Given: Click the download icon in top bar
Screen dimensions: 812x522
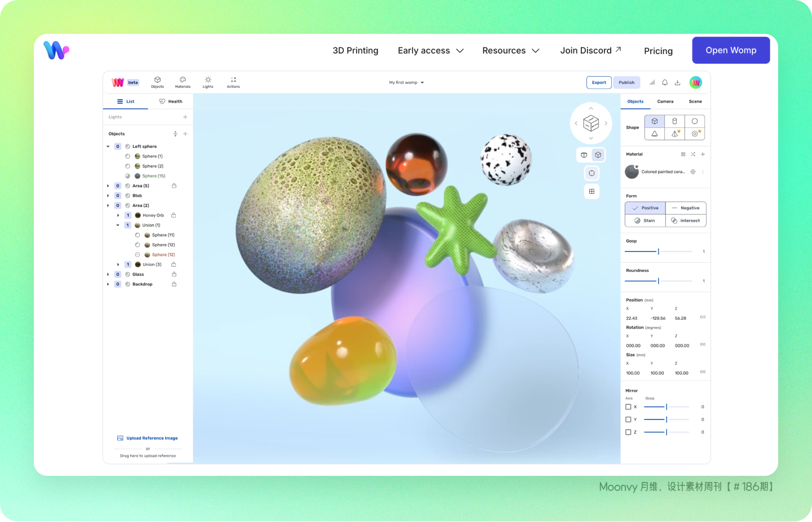Looking at the screenshot, I should tap(678, 82).
